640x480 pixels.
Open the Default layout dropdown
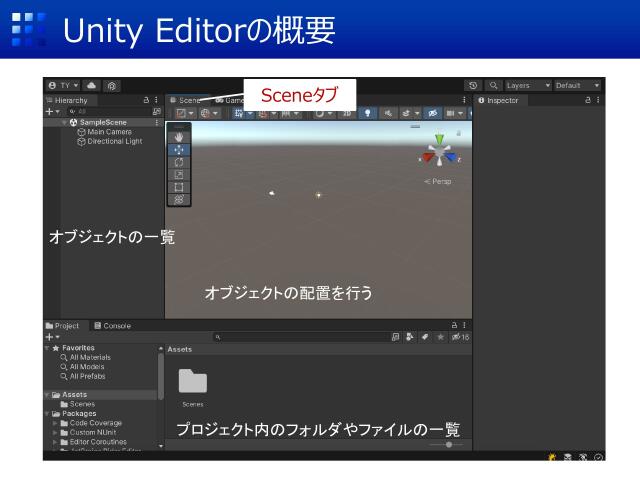coord(577,86)
